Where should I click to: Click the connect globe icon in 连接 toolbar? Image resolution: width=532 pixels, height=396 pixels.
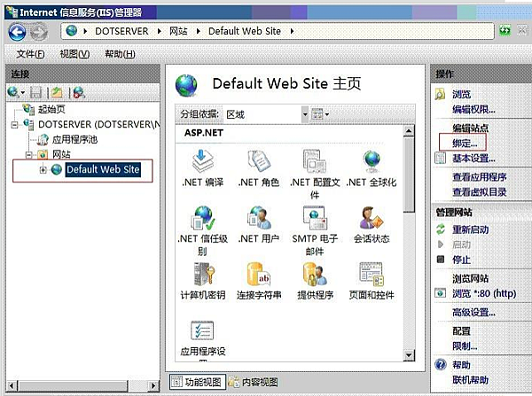coord(13,92)
